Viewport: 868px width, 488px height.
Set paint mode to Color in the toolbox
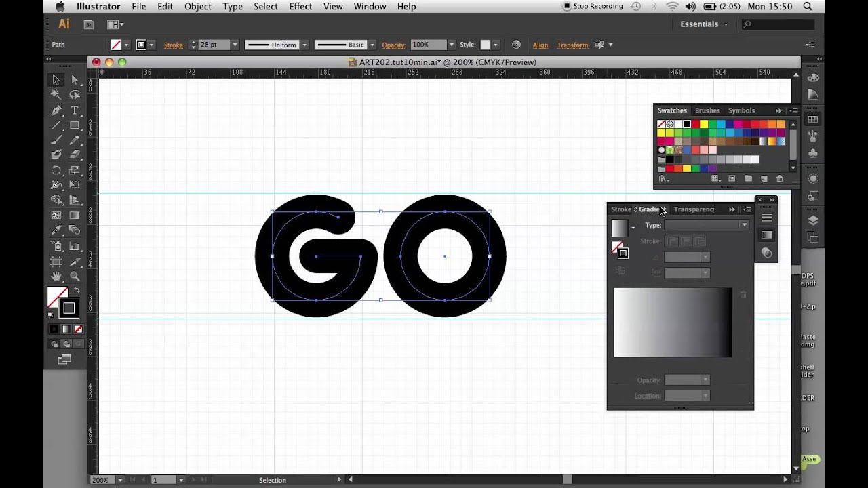click(x=54, y=329)
